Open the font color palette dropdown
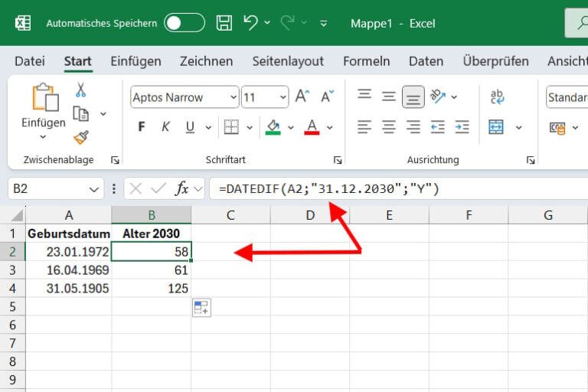 pos(330,128)
